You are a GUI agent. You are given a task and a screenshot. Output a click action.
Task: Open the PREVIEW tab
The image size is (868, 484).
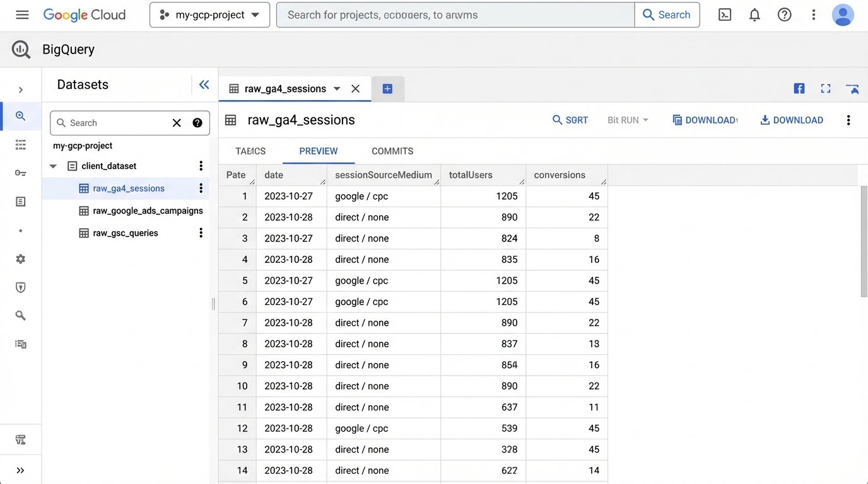[318, 151]
